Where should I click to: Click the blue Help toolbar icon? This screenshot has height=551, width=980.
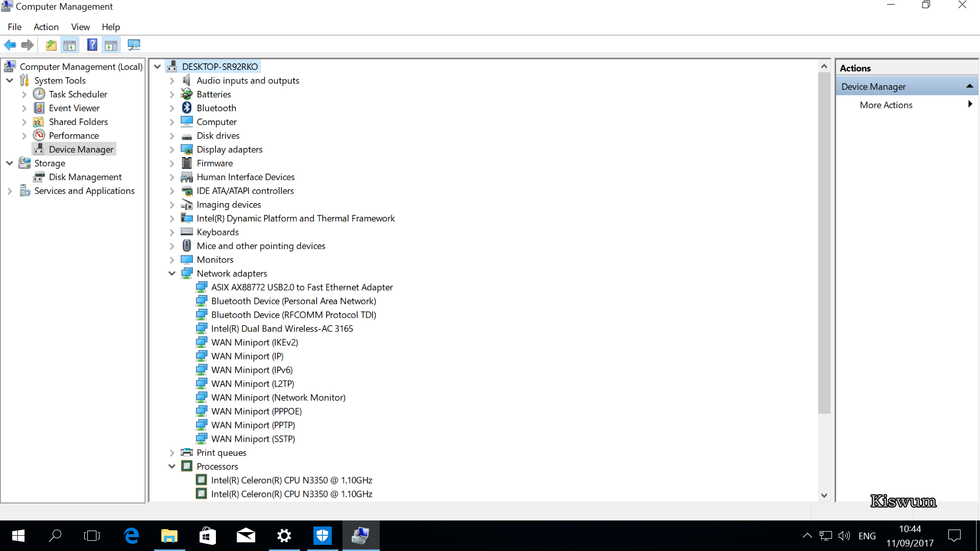(x=92, y=45)
